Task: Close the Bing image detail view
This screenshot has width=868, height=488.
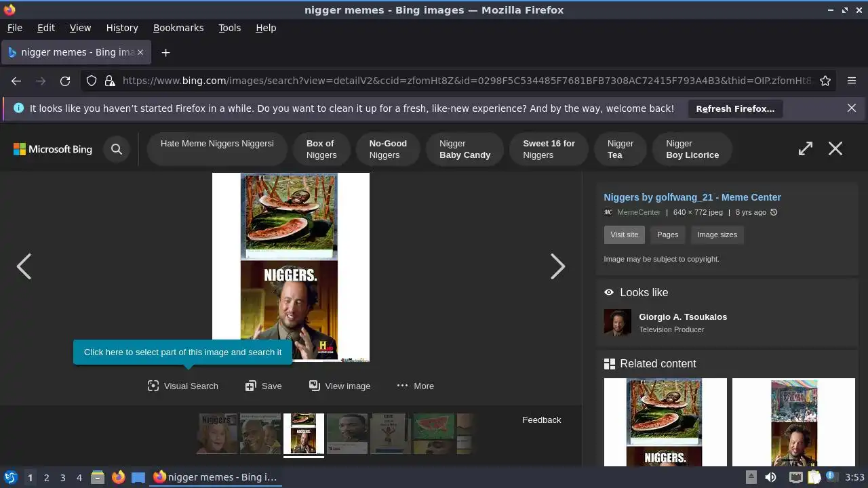Action: click(835, 148)
